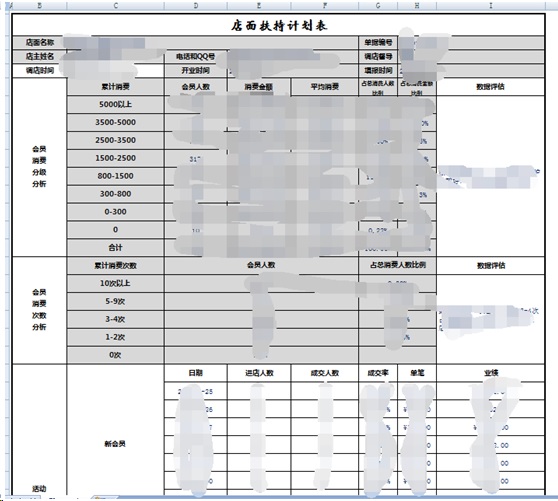Screen dimensions: 558x501
Task: Click 占总消费人数比例 header in 累计消费次数 row
Action: pos(398,265)
